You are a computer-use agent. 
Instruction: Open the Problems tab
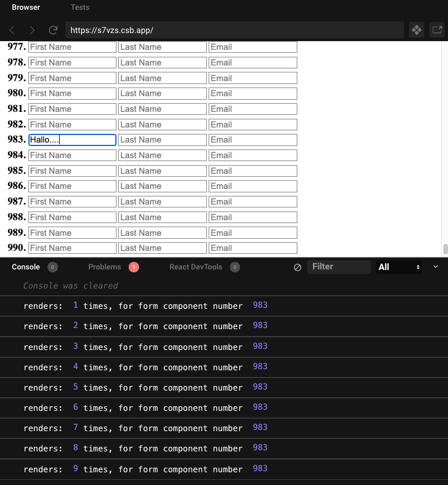click(x=105, y=267)
